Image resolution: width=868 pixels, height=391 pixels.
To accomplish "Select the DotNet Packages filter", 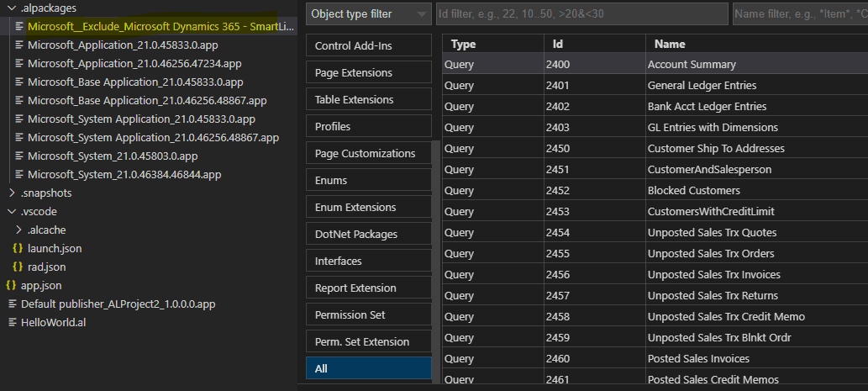I will (369, 235).
